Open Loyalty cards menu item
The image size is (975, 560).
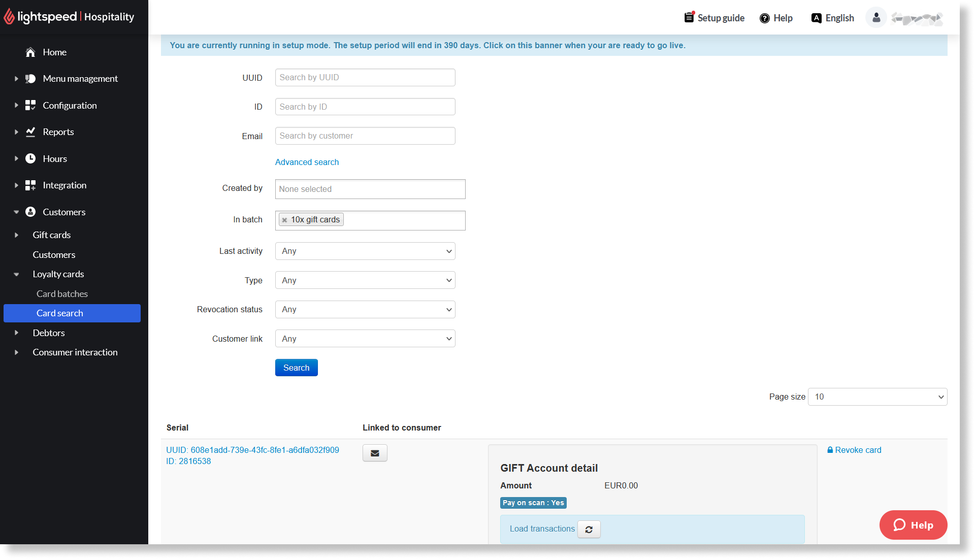pyautogui.click(x=58, y=274)
